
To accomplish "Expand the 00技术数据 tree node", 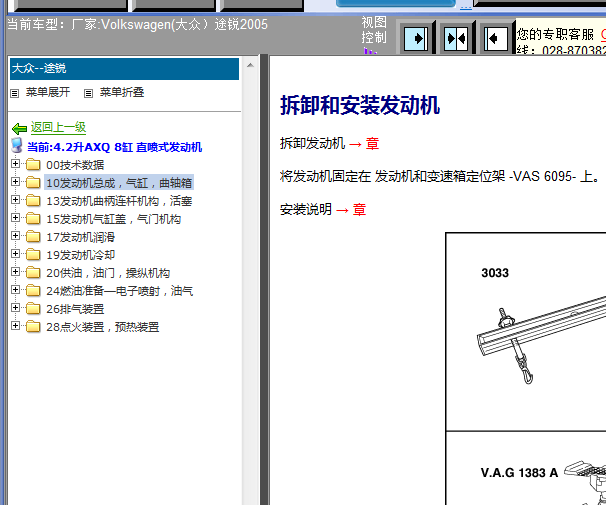I will (x=15, y=163).
